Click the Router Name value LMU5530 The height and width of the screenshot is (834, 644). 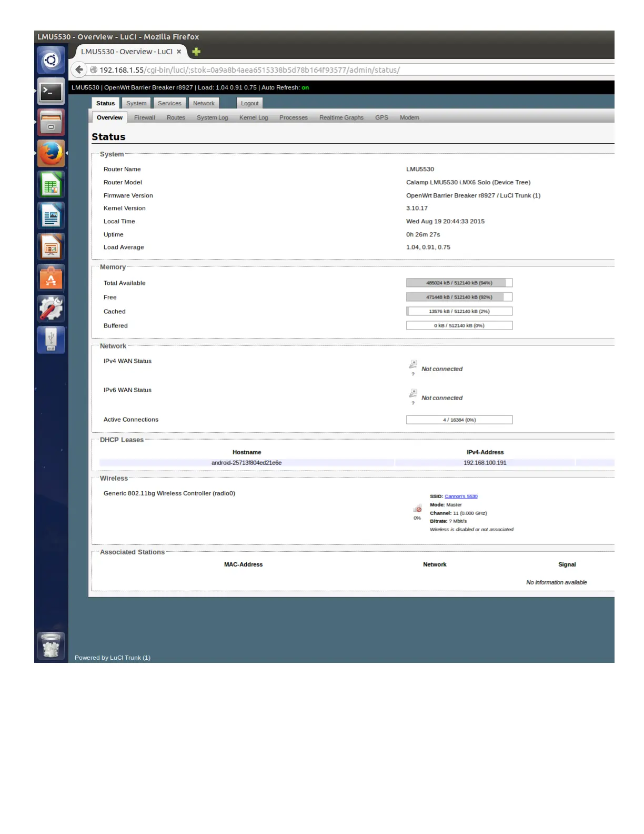pyautogui.click(x=420, y=169)
